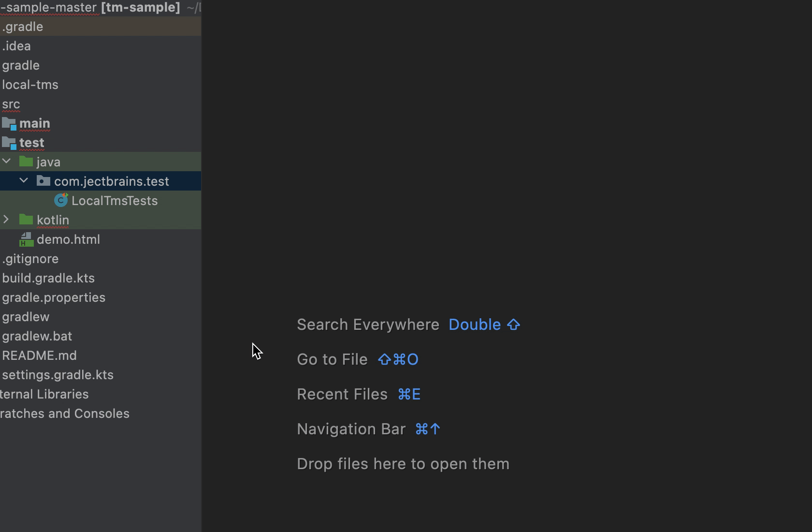The height and width of the screenshot is (532, 812).
Task: Select the local-tms folder
Action: click(x=30, y=85)
